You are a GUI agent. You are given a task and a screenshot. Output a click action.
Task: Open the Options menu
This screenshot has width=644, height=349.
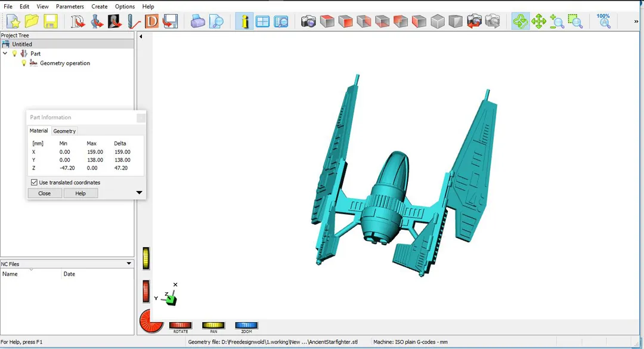[125, 7]
